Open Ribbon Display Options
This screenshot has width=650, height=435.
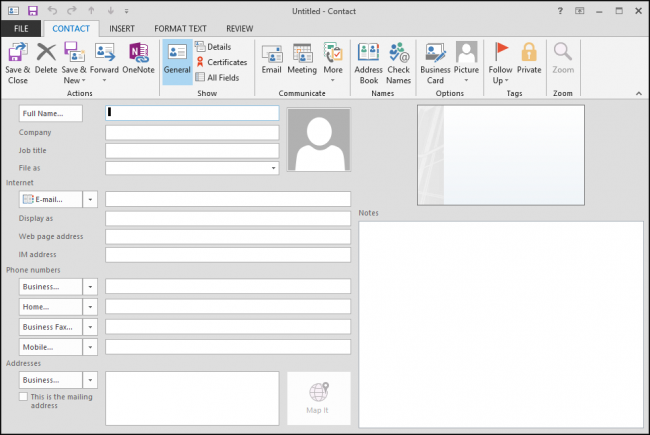pyautogui.click(x=580, y=11)
